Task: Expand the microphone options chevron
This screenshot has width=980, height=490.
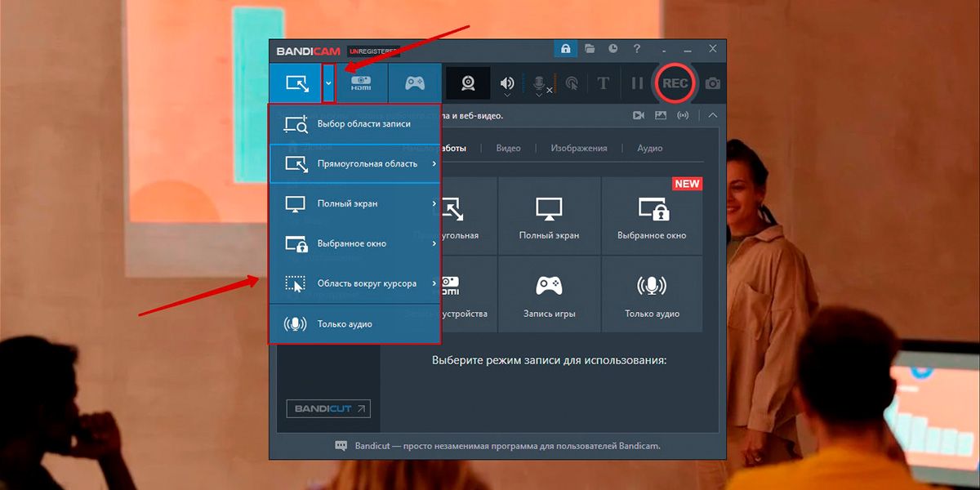Action: click(539, 94)
